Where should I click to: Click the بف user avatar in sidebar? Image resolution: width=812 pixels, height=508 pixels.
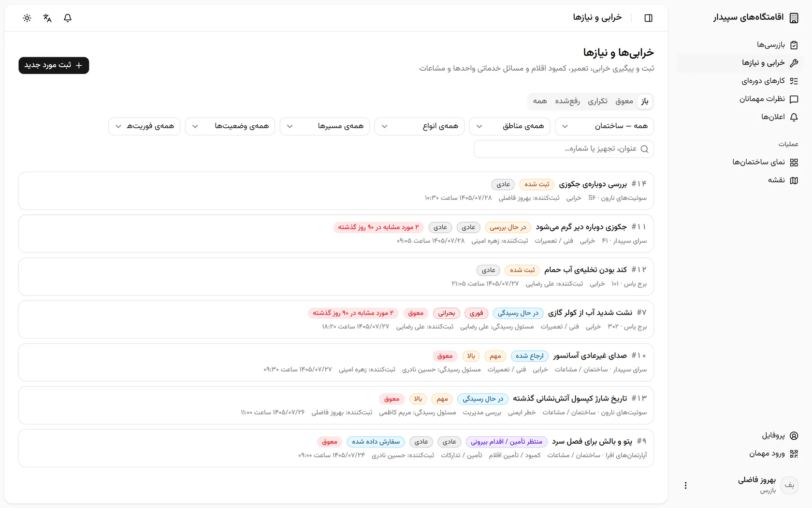point(789,485)
